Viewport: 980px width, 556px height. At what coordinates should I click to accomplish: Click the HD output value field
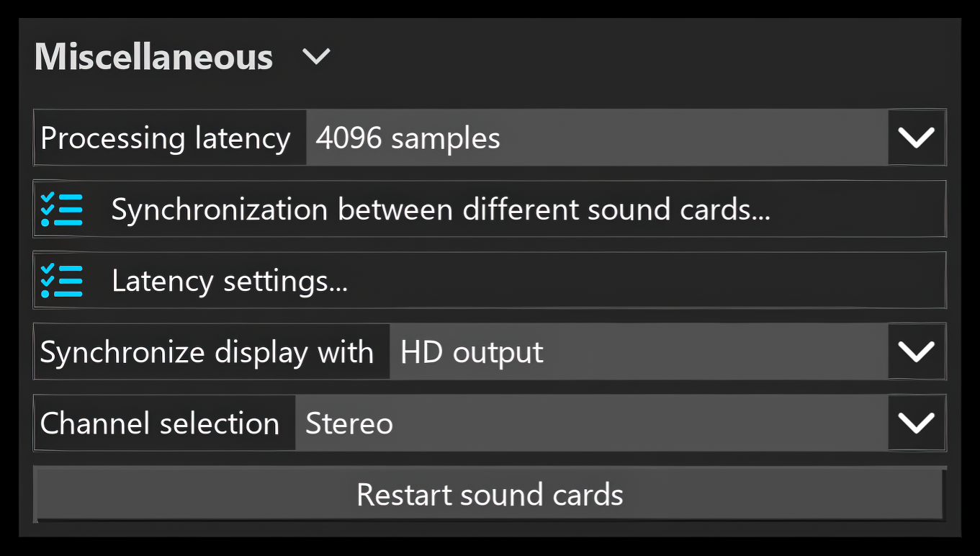point(639,351)
